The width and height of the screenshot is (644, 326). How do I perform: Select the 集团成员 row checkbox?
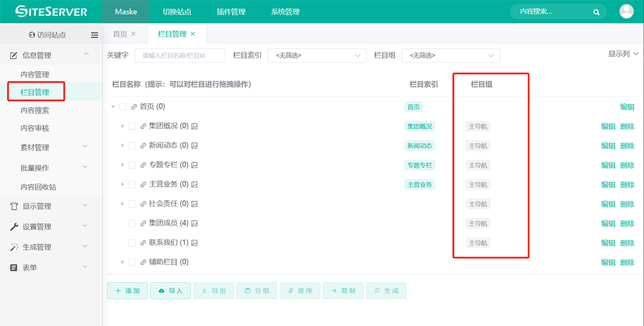(x=132, y=223)
